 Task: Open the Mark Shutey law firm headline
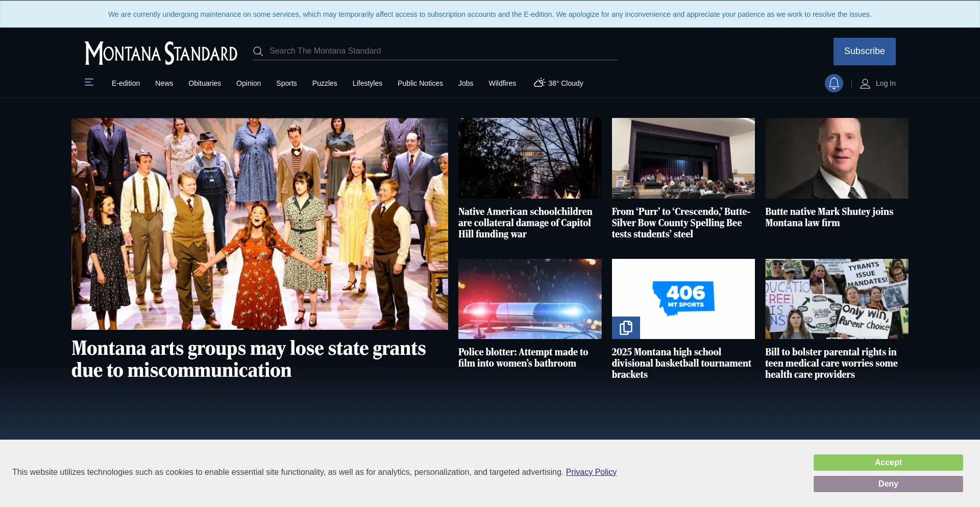[829, 217]
